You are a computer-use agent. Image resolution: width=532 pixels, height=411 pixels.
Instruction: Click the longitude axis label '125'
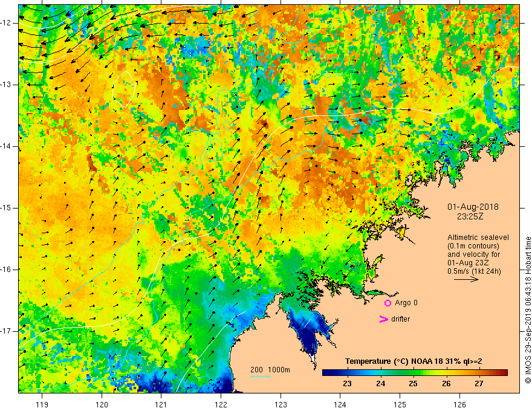tap(400, 404)
